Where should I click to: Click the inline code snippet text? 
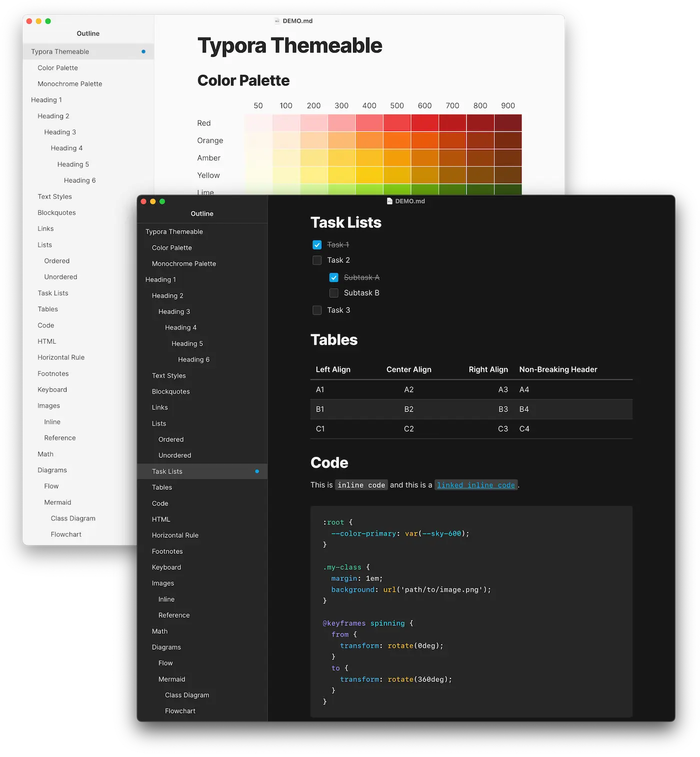tap(361, 485)
